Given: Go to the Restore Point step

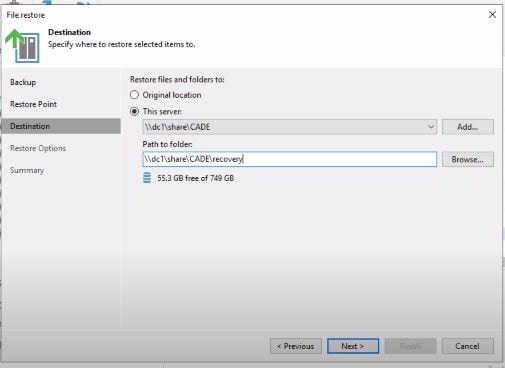Looking at the screenshot, I should (x=33, y=104).
